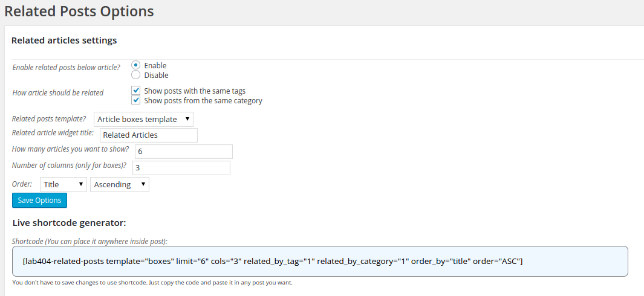Click the 'Enable related posts below article?' label

(67, 67)
